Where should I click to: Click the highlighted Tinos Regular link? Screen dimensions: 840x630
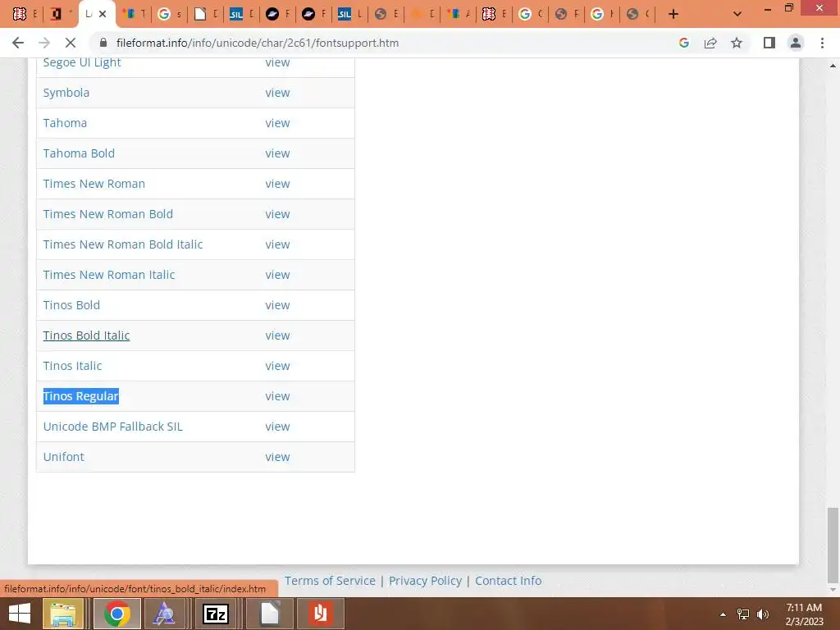(81, 396)
